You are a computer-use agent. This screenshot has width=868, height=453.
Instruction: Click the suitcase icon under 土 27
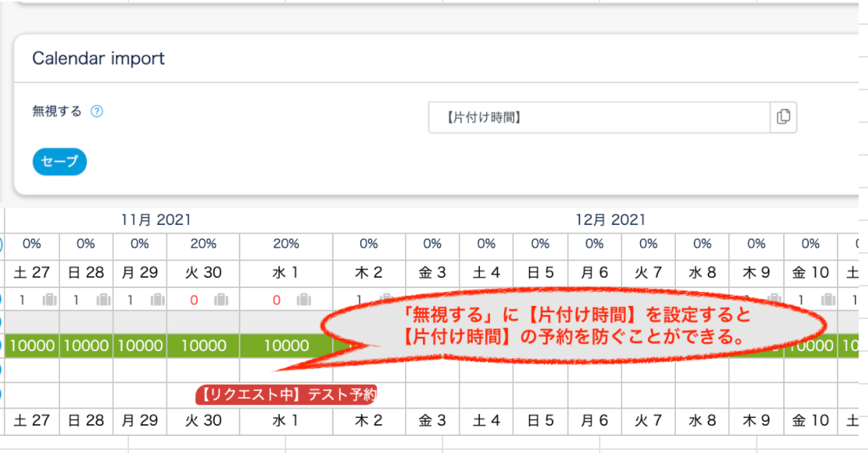point(50,300)
